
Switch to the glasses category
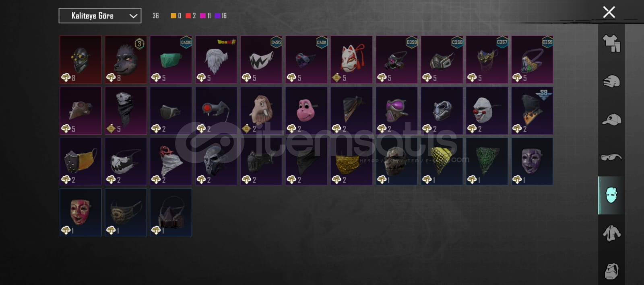(x=611, y=157)
